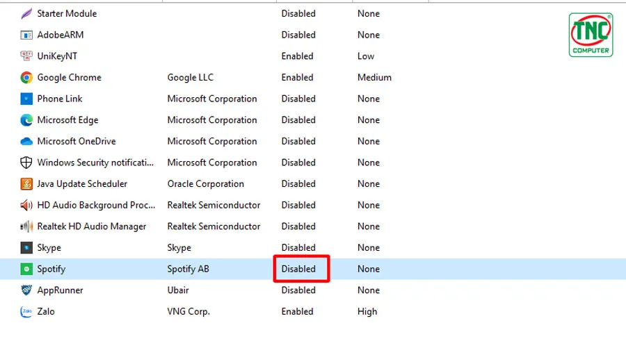Click the Disabled status of Skype
Image resolution: width=626 pixels, height=364 pixels.
[x=298, y=247]
